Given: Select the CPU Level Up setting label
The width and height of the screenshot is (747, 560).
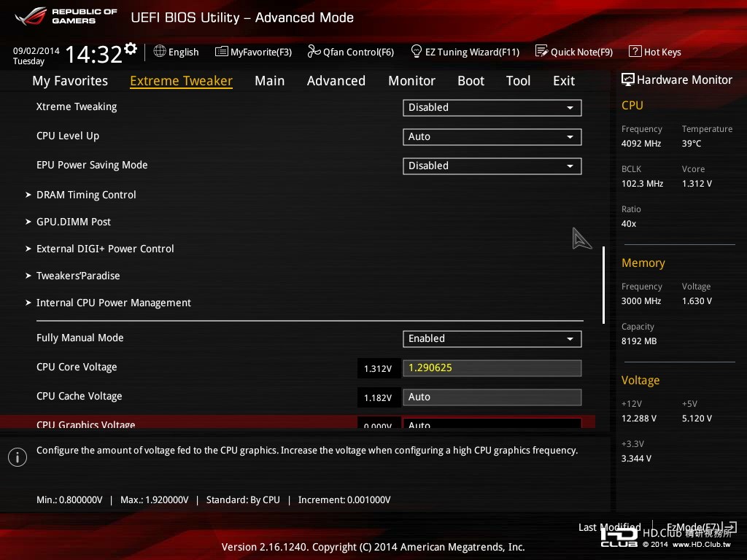Looking at the screenshot, I should [x=68, y=136].
